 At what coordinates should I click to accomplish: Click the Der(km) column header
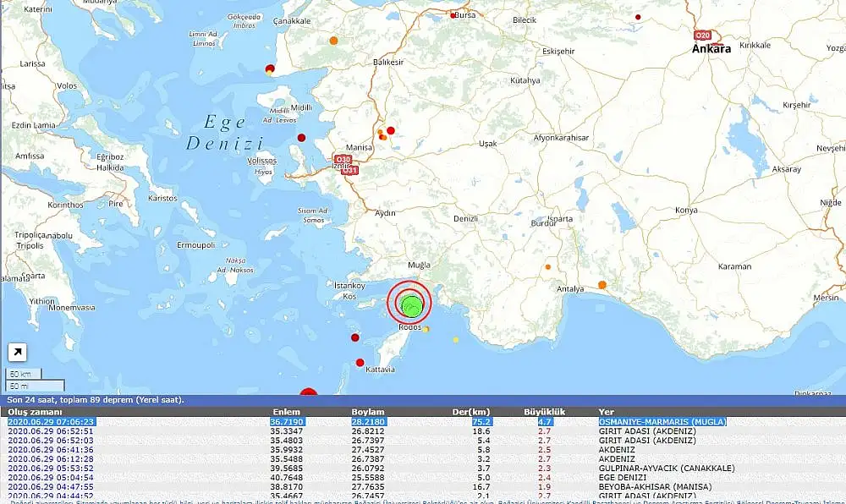coord(471,412)
